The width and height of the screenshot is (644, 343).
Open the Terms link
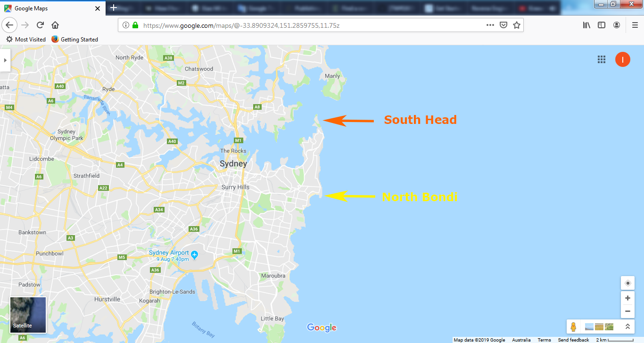click(x=544, y=340)
